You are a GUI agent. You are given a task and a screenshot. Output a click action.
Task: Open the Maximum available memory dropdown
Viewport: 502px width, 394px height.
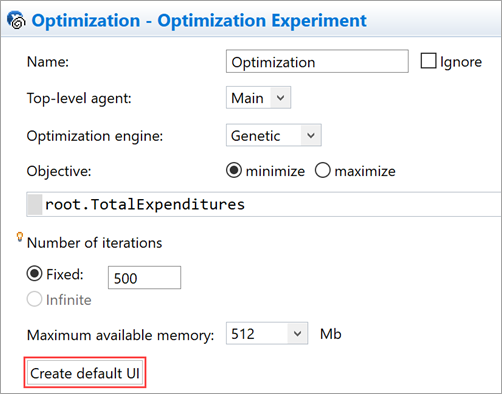[267, 333]
